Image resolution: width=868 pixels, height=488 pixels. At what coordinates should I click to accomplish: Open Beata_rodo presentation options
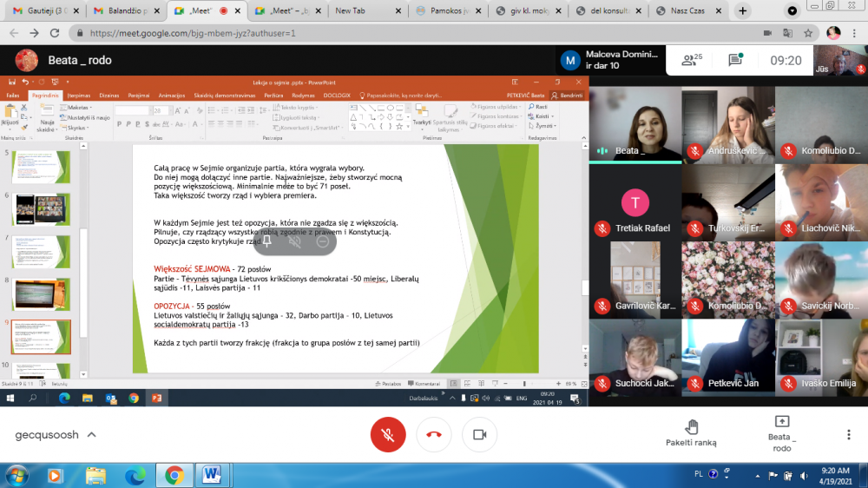click(782, 433)
